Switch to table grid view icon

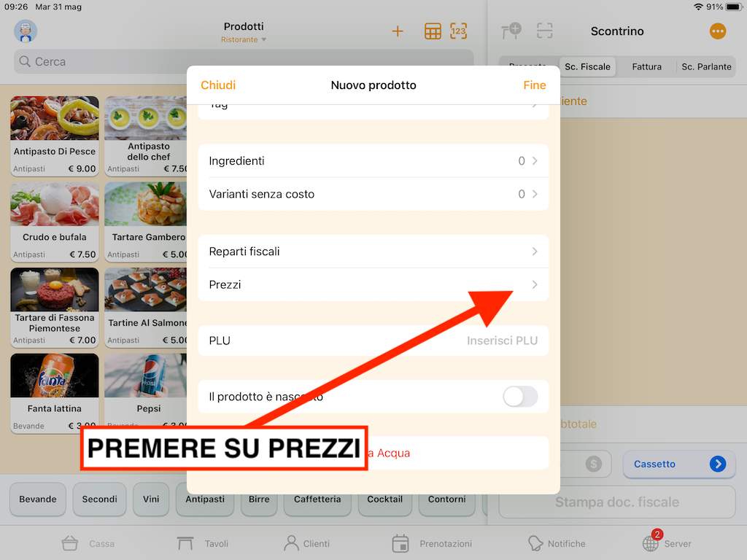(x=433, y=31)
